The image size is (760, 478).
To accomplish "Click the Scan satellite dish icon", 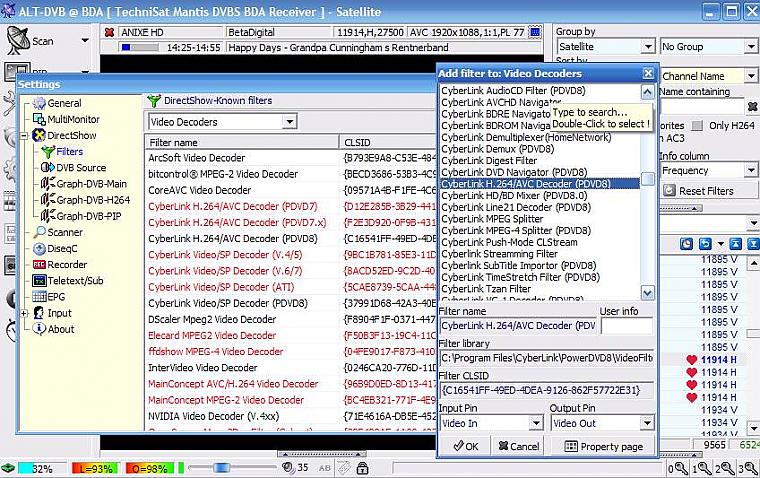I will coord(17,41).
